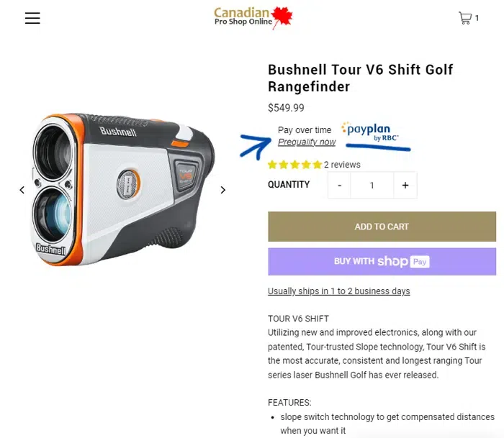Click the $549.99 price text

286,108
